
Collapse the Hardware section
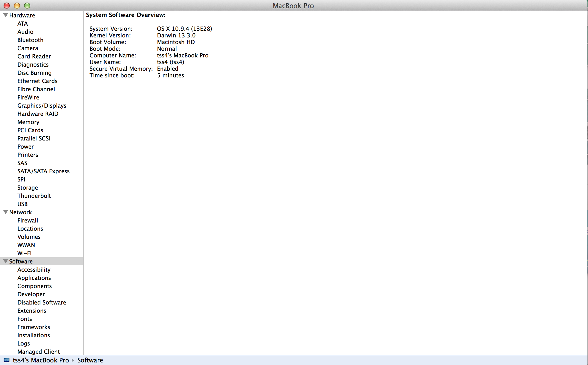(5, 15)
